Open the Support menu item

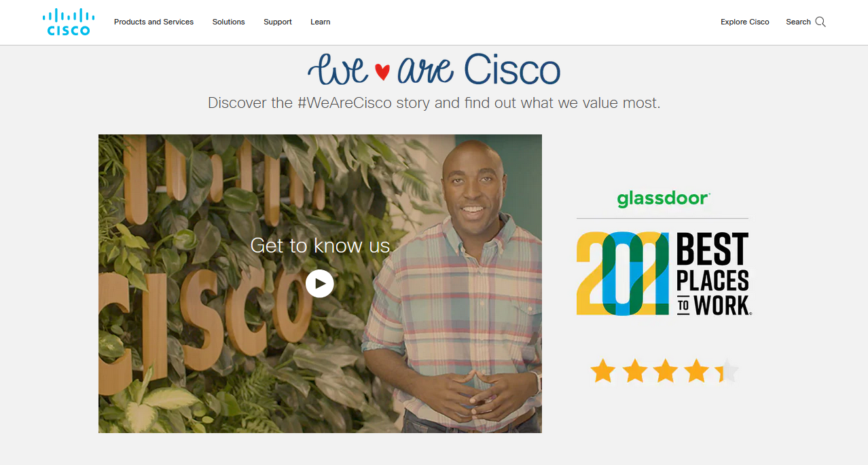278,22
